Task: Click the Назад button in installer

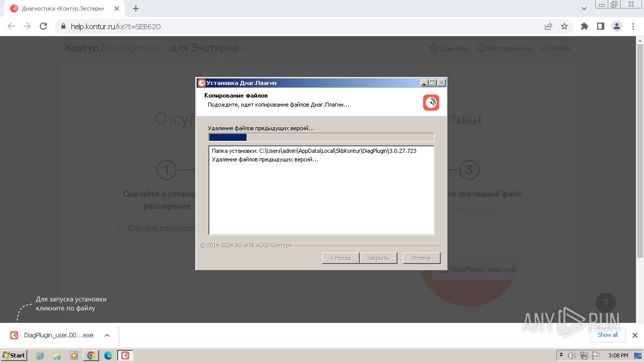Action: pyautogui.click(x=340, y=258)
